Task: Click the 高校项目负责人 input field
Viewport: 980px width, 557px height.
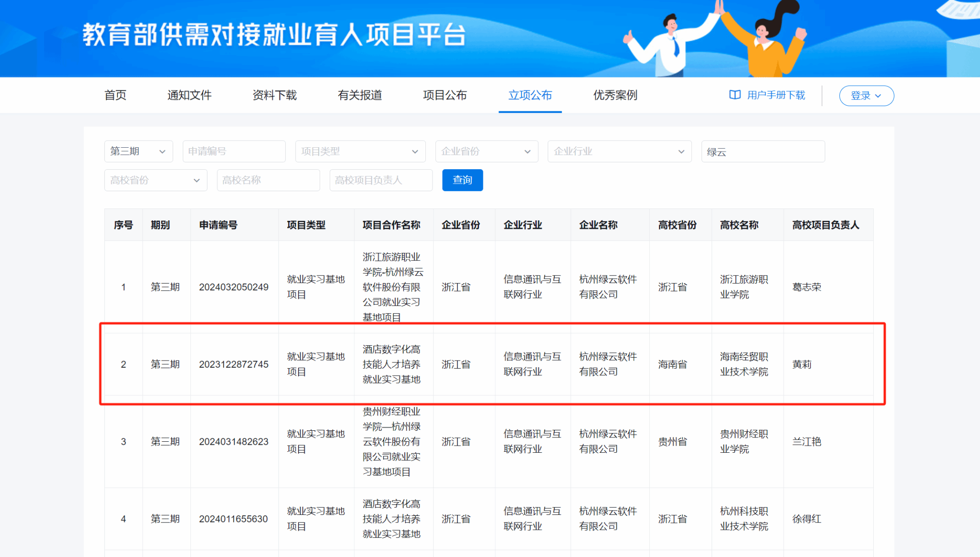Action: point(380,180)
